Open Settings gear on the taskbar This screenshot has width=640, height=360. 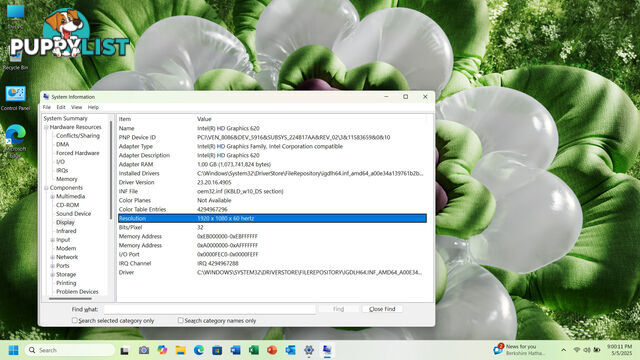[x=309, y=350]
